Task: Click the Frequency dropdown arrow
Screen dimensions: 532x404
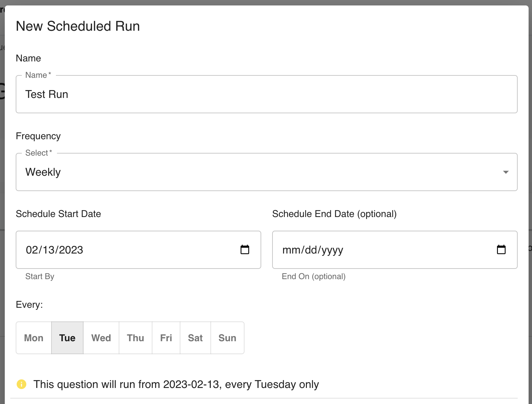Action: [x=506, y=172]
